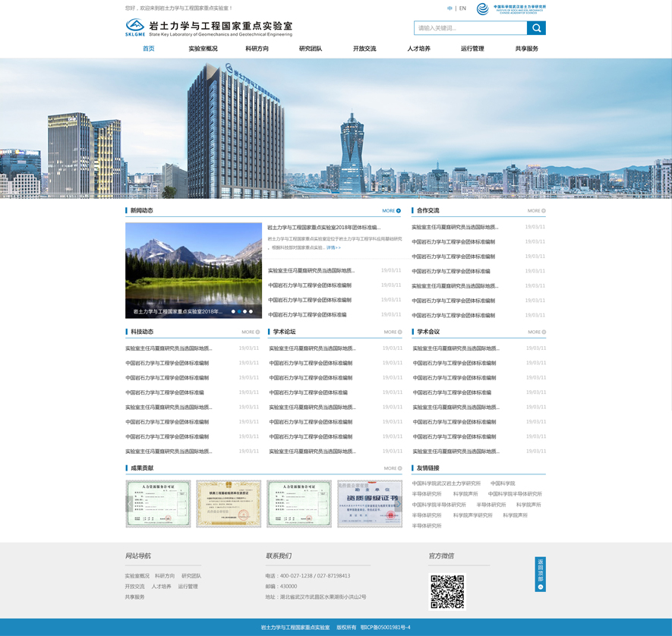The width and height of the screenshot is (672, 636).
Task: Switch language to EN
Action: coord(462,8)
